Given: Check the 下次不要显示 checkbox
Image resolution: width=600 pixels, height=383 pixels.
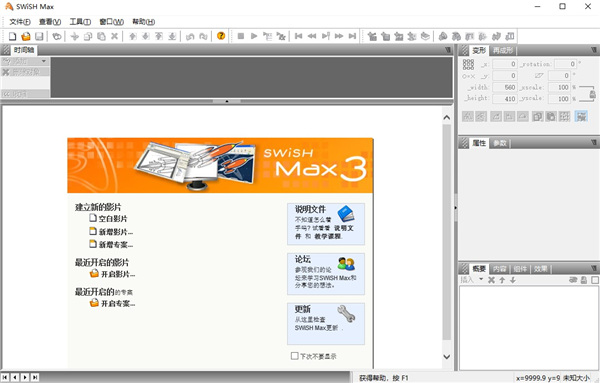Looking at the screenshot, I should coord(294,356).
